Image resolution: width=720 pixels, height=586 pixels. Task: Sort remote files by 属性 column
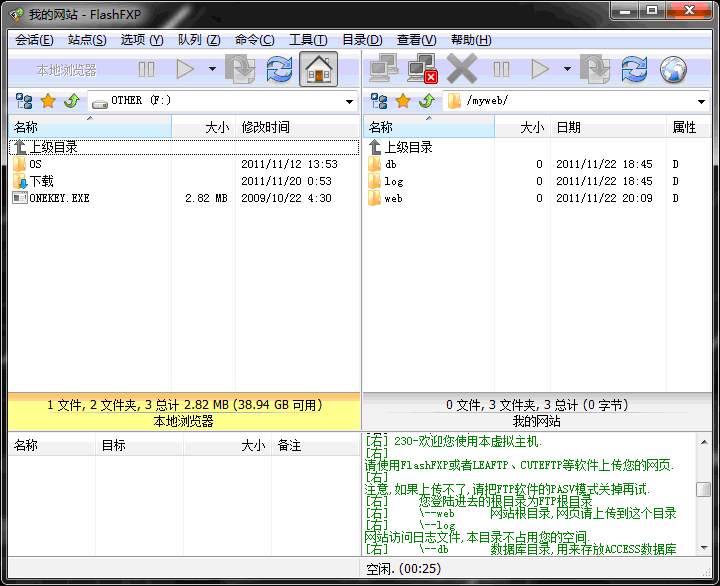(689, 127)
